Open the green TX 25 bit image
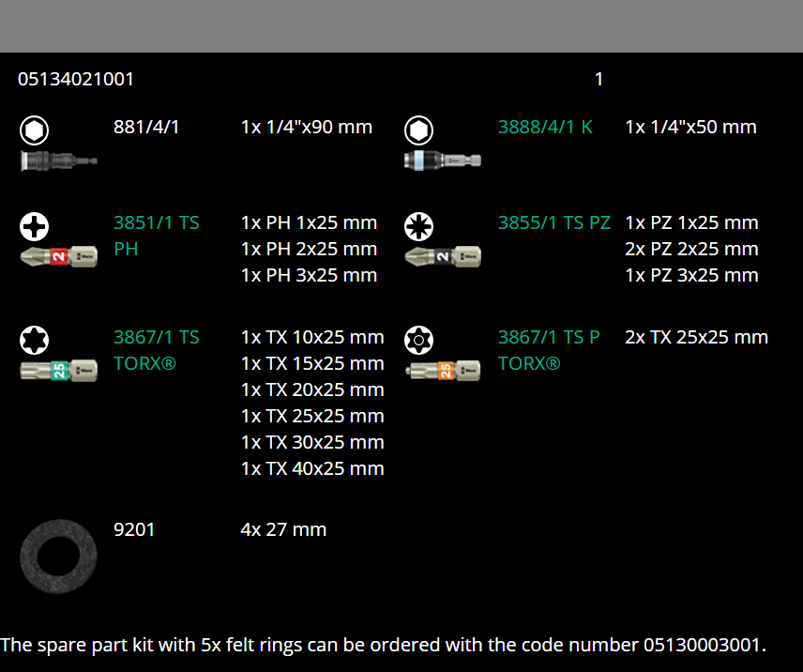The width and height of the screenshot is (803, 672). (58, 370)
